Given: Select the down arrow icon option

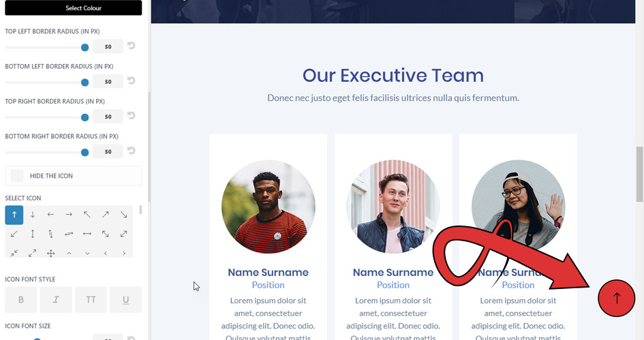Looking at the screenshot, I should pos(33,215).
